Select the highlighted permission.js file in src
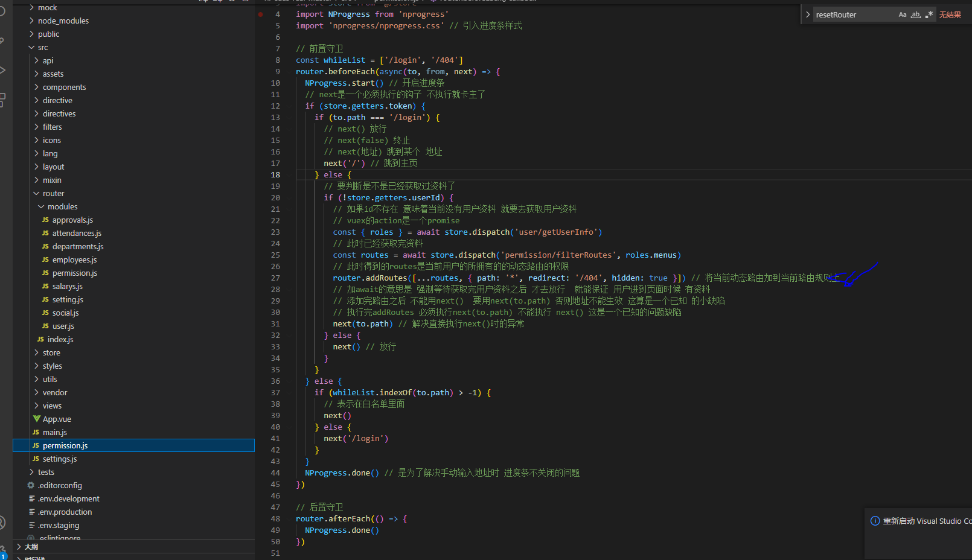 click(133, 445)
